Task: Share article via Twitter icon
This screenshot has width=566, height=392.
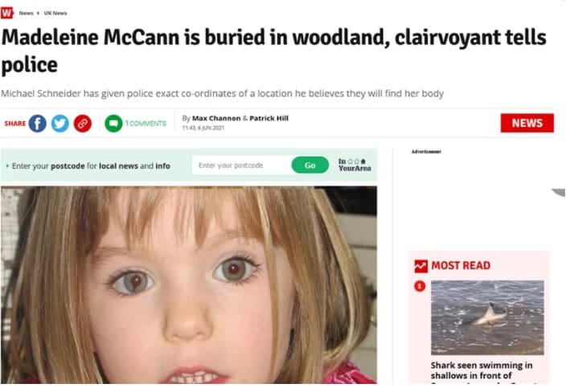Action: [x=60, y=124]
